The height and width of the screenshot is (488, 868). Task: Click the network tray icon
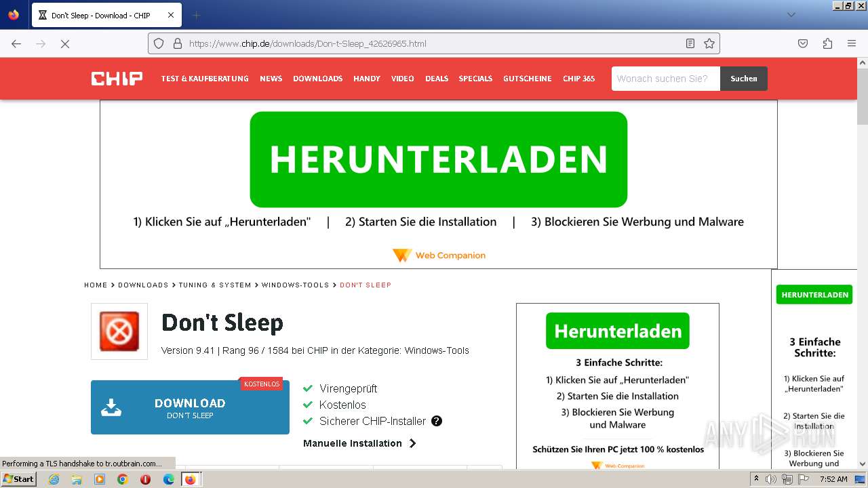tap(787, 479)
